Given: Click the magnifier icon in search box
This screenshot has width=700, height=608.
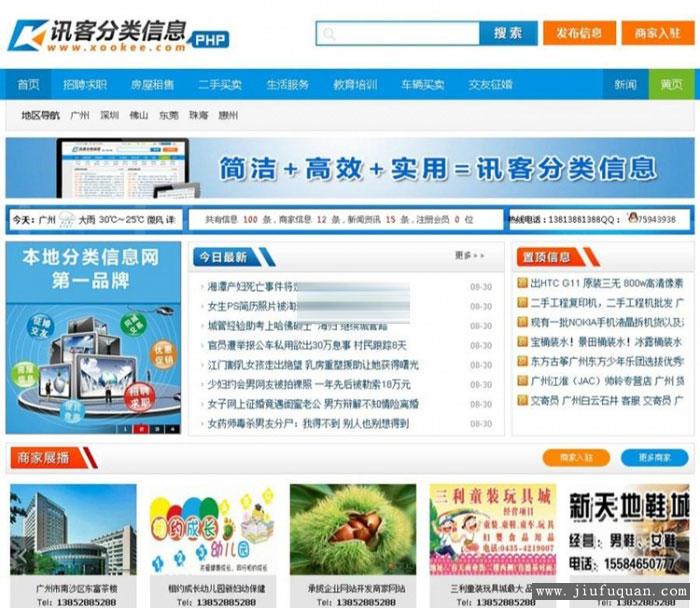Looking at the screenshot, I should coord(329,33).
